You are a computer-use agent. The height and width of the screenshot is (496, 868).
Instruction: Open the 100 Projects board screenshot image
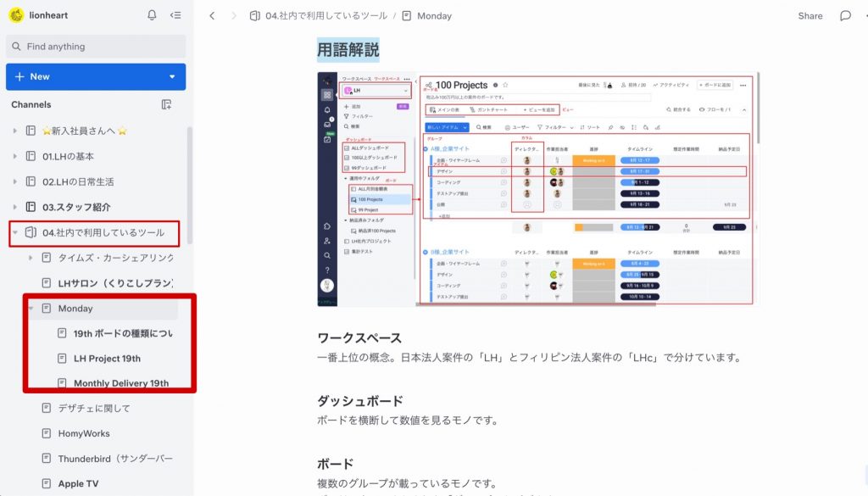[x=537, y=189]
